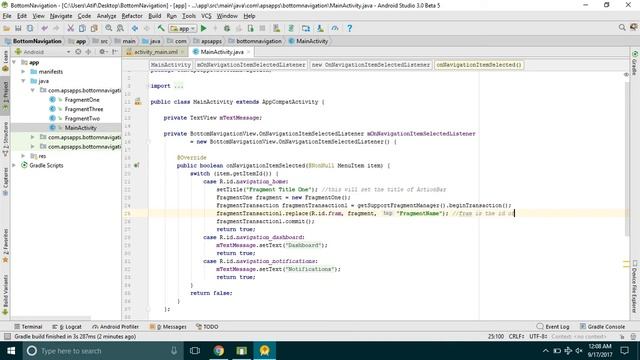
Task: Click the Save All toolbar icon
Action: point(18,28)
